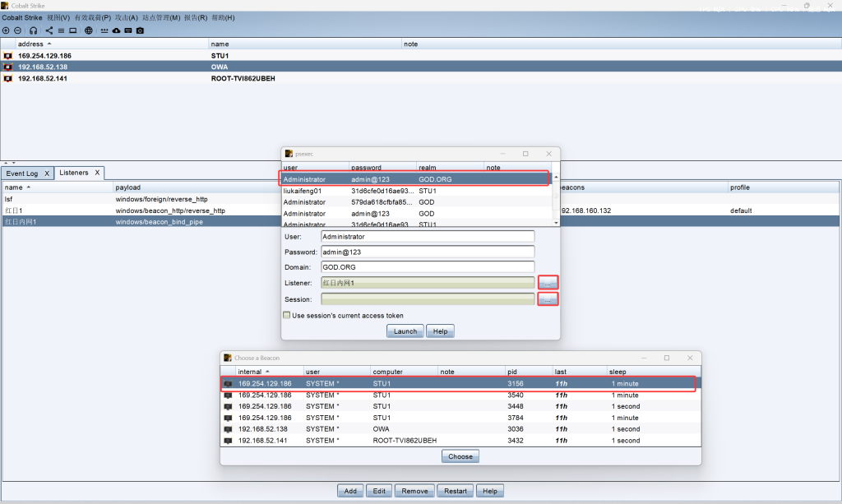This screenshot has width=842, height=504.
Task: Open the 帮助(H) menu
Action: coord(223,18)
